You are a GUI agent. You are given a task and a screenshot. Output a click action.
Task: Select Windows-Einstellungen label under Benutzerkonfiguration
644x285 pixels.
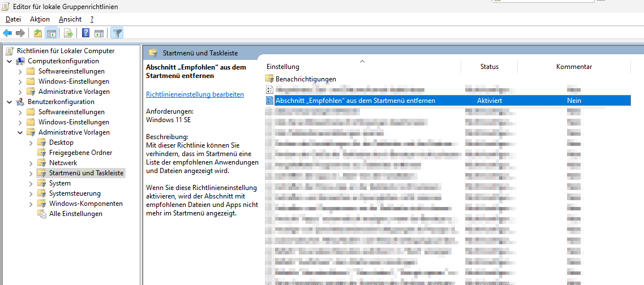pyautogui.click(x=74, y=122)
